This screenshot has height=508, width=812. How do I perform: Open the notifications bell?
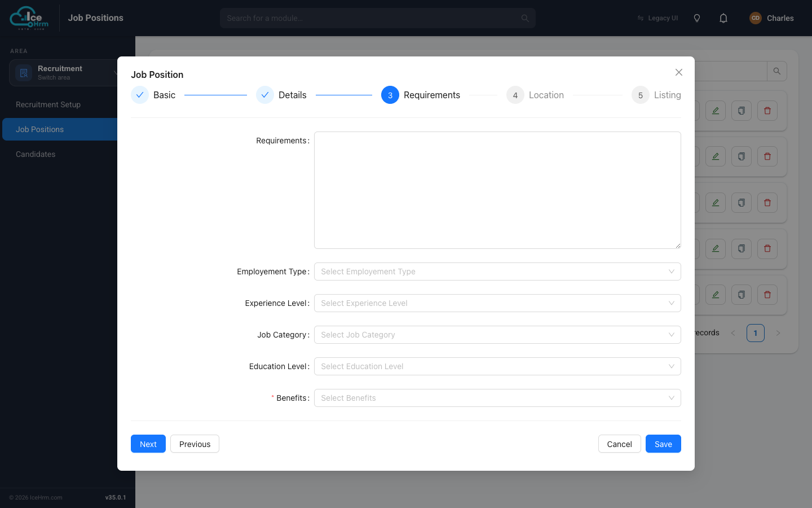723,18
